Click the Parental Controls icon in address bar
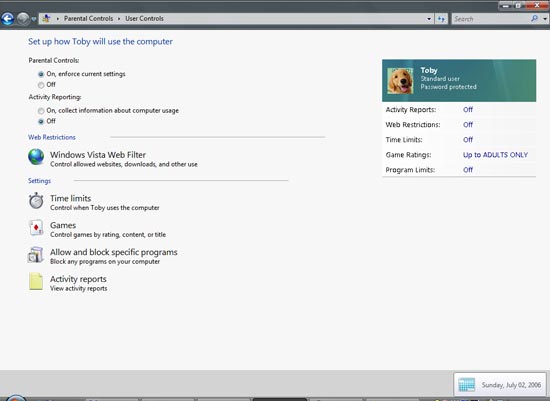Screen dimensions: 550x401 coord(46,19)
